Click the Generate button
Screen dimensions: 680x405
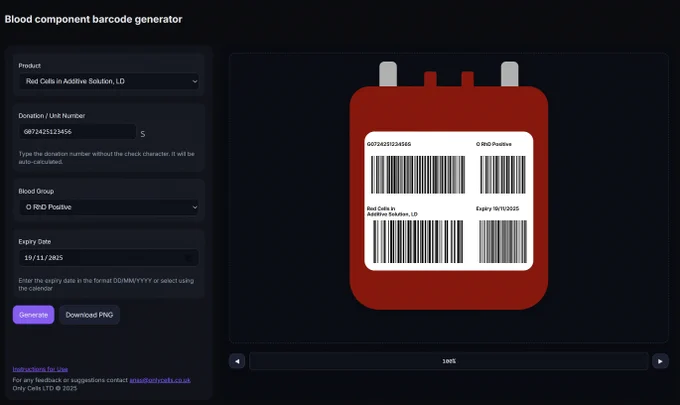[x=33, y=315]
